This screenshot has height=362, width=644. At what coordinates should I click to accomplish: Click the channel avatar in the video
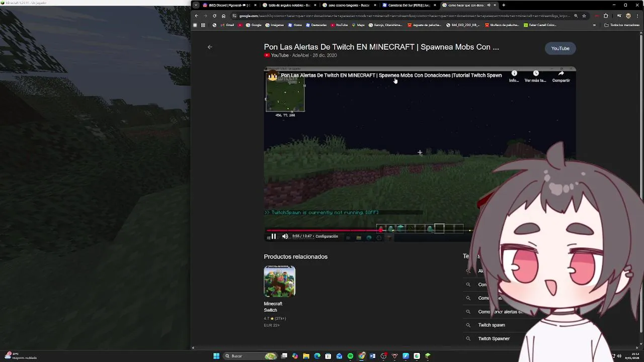click(x=273, y=76)
